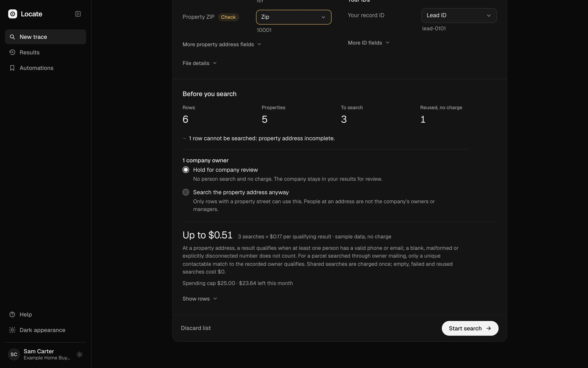Toggle Dark appearance setting

coord(46,330)
